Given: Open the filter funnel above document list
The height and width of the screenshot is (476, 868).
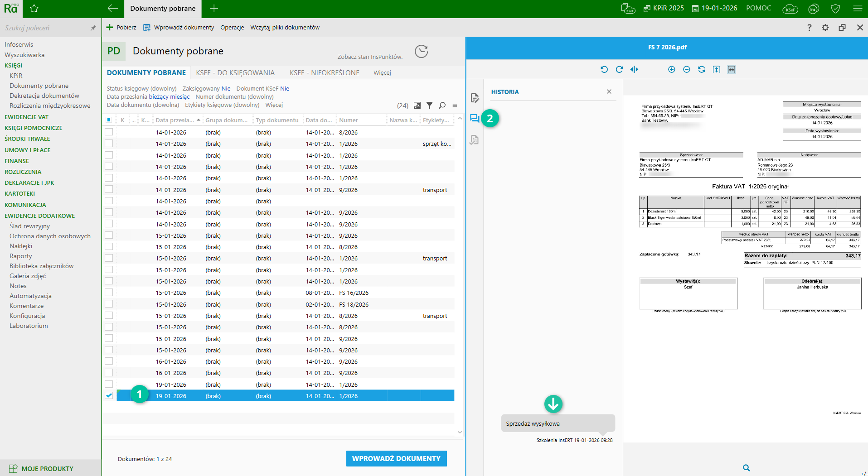Looking at the screenshot, I should click(x=429, y=106).
